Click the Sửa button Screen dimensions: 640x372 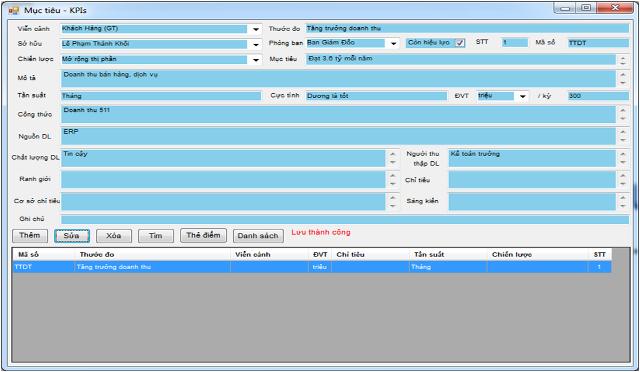(72, 236)
